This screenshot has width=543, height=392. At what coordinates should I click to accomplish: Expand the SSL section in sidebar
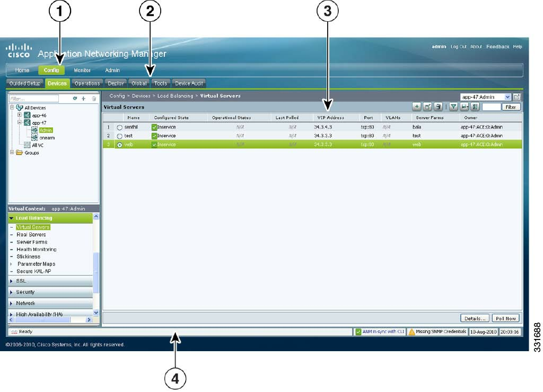12,281
